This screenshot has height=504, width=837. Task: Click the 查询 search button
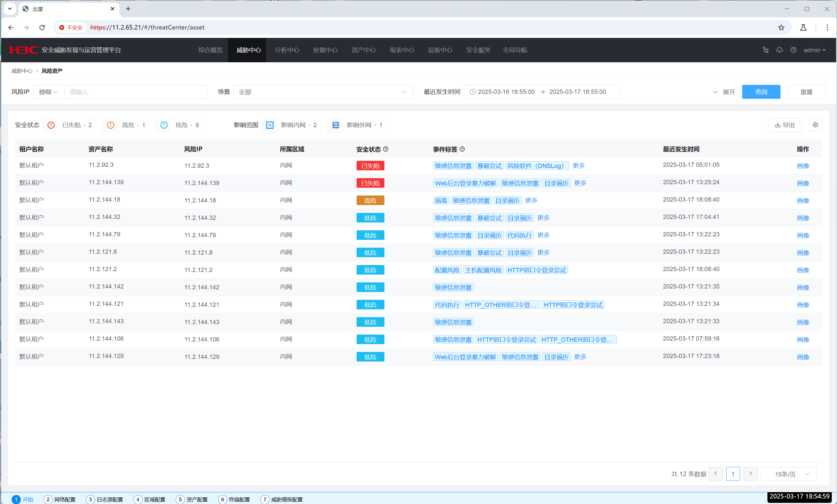[x=761, y=92]
